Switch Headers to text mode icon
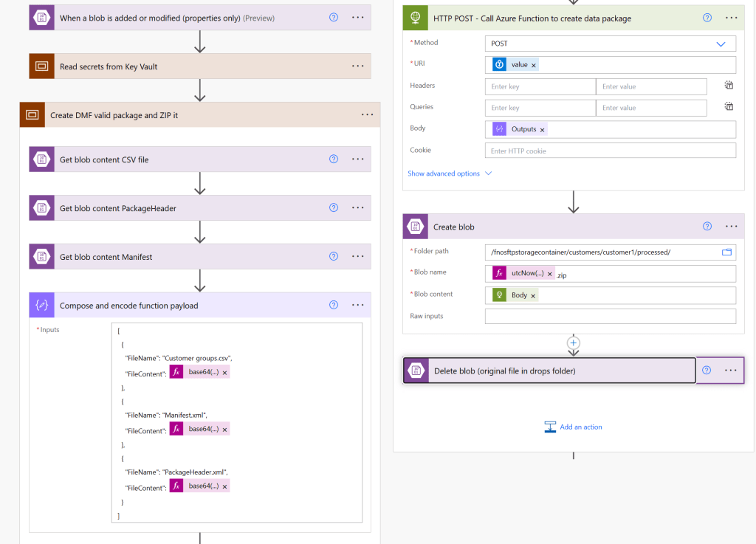Viewport: 756px width, 544px height. (x=728, y=86)
